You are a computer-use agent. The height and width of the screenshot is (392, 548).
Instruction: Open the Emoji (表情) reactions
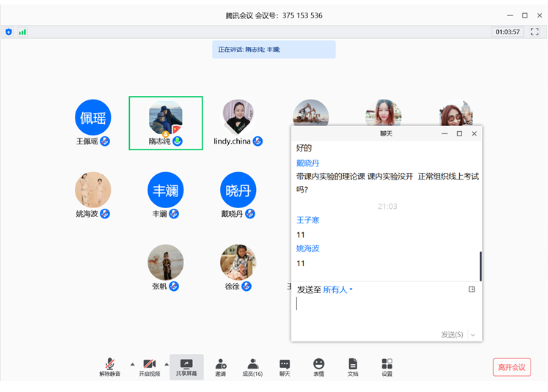point(318,367)
